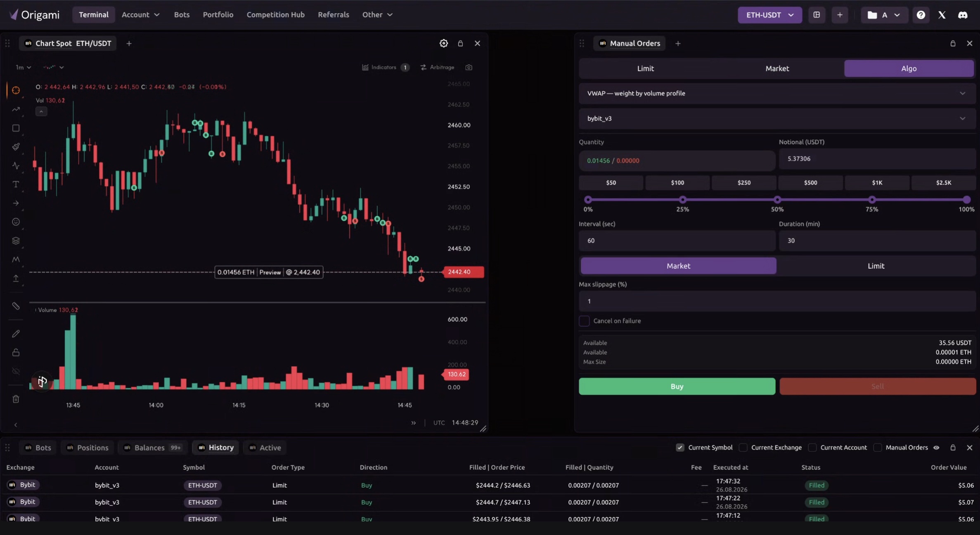Viewport: 980px width, 535px height.
Task: Click the Interval (sec) input field
Action: [x=677, y=241]
